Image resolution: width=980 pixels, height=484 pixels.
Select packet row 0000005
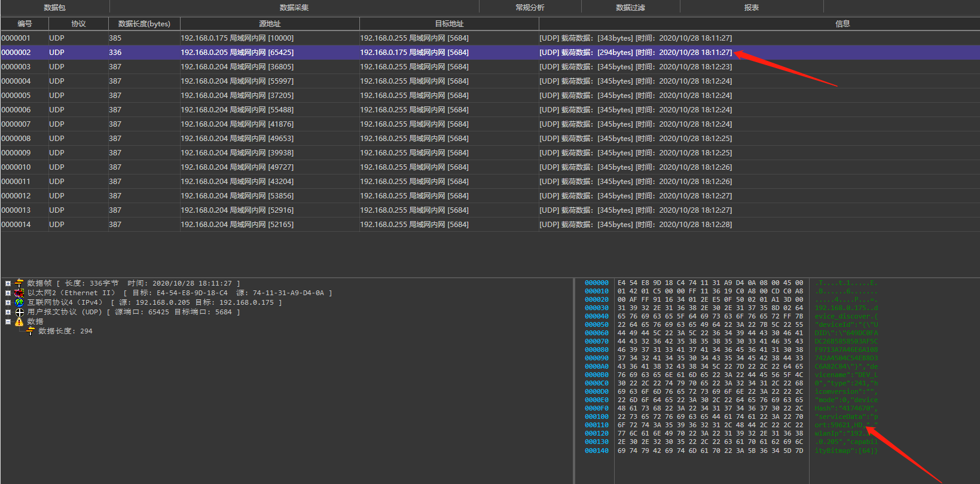tap(490, 96)
